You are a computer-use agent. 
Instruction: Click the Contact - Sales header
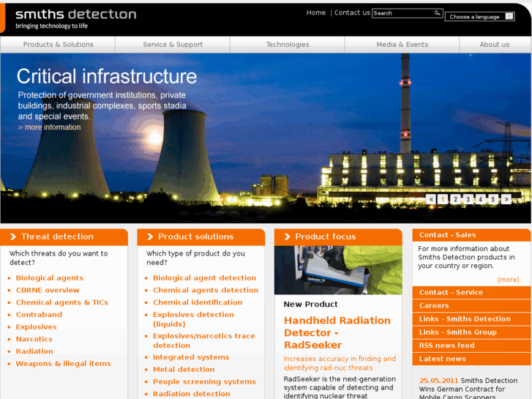click(471, 235)
